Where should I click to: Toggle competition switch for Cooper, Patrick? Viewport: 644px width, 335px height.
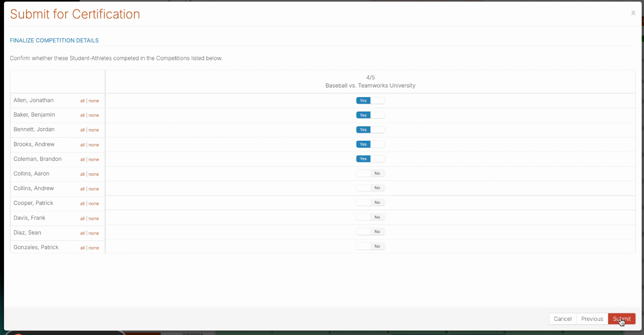(371, 202)
